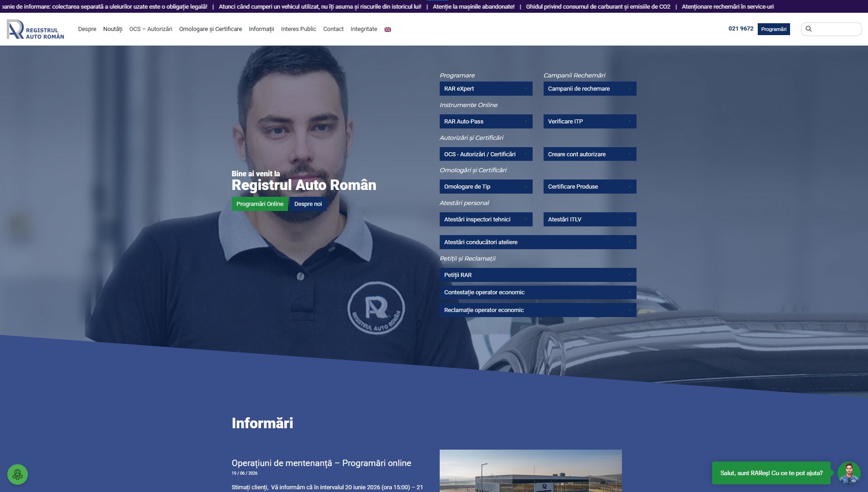Open Atestări conducători ateliere

538,242
